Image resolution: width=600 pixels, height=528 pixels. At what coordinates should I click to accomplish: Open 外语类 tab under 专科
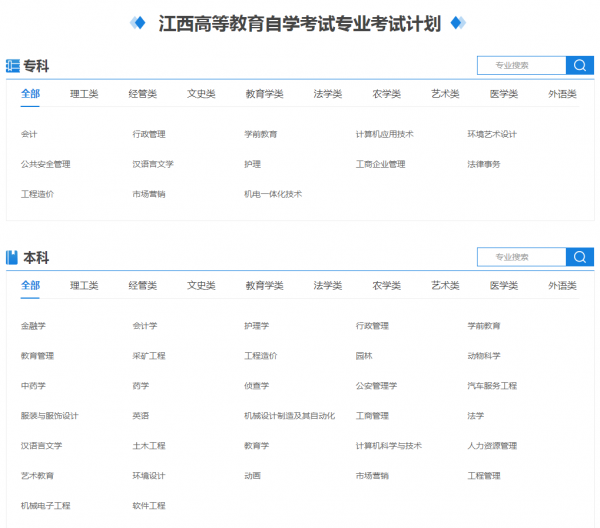click(562, 94)
